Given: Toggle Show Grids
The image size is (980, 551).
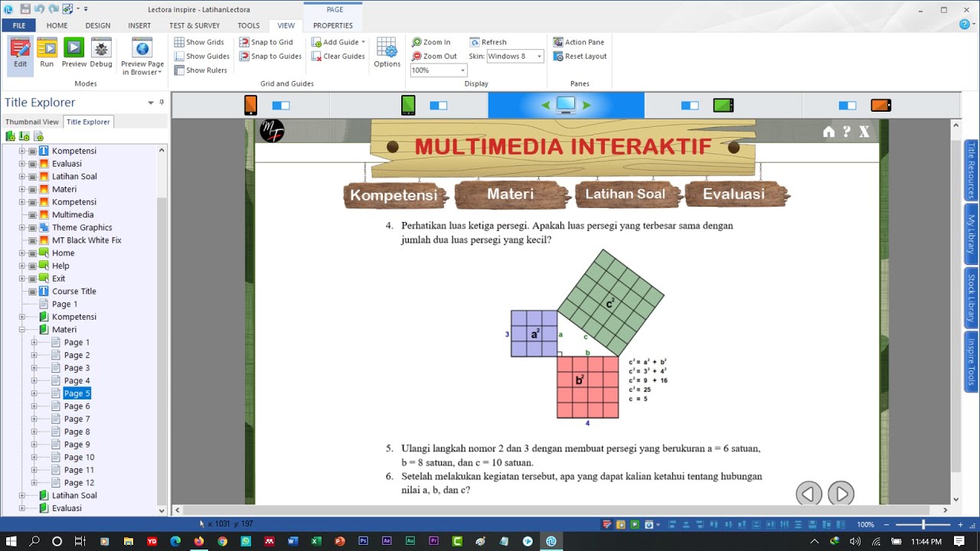Looking at the screenshot, I should pyautogui.click(x=199, y=42).
